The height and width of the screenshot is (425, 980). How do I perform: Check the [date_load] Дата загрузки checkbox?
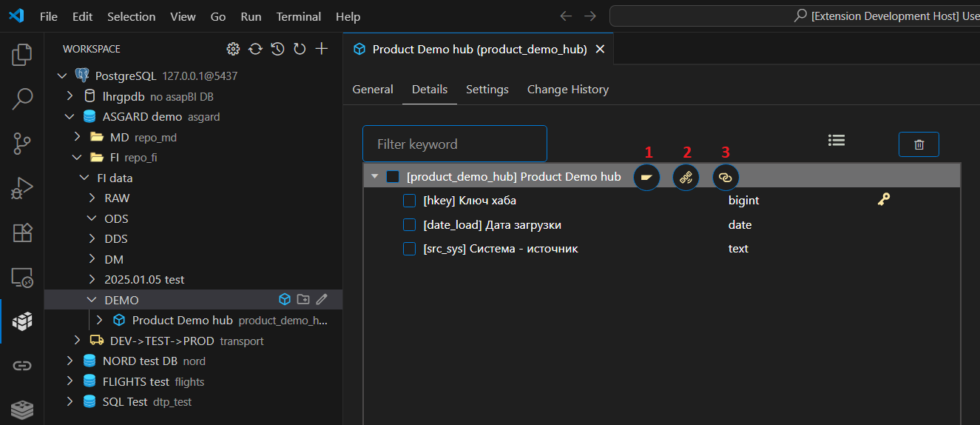(x=409, y=225)
